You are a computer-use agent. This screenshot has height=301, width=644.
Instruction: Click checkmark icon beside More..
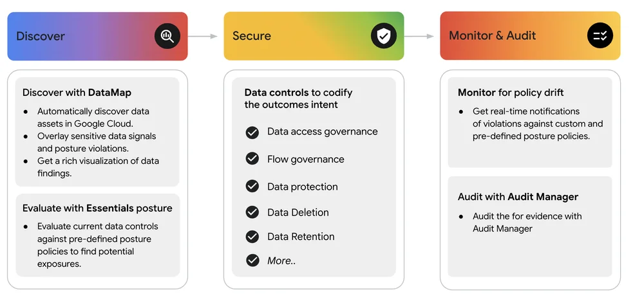pyautogui.click(x=252, y=260)
